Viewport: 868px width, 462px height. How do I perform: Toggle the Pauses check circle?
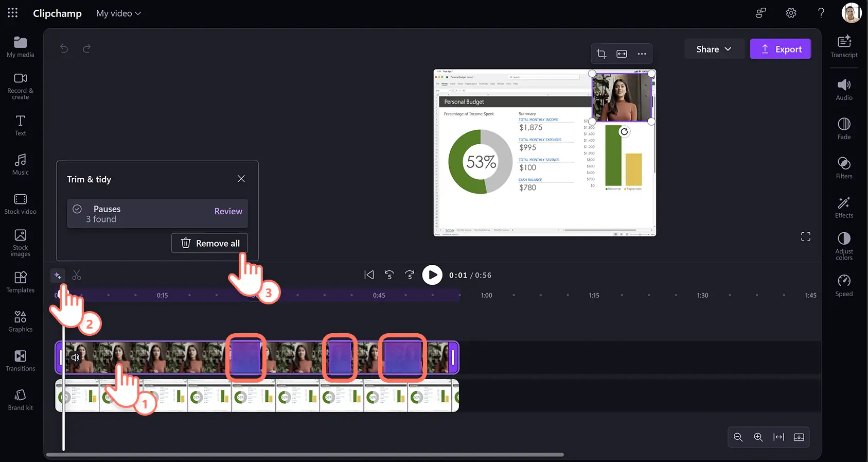pos(77,209)
